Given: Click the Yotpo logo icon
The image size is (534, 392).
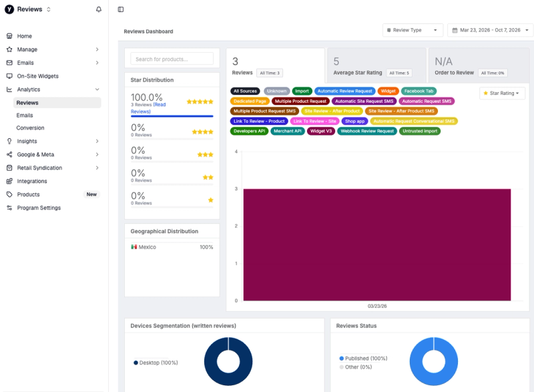Looking at the screenshot, I should 9,9.
